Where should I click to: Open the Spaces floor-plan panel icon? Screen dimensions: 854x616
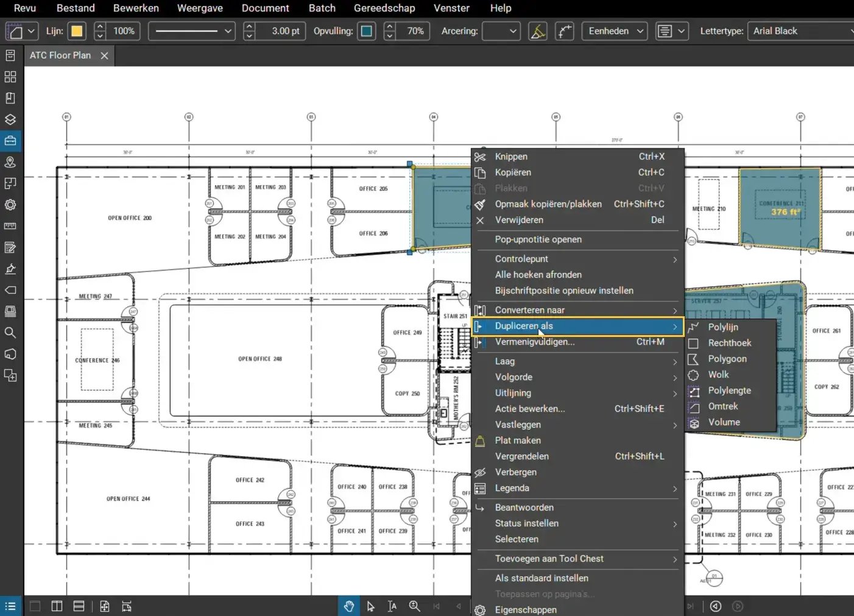pyautogui.click(x=10, y=183)
